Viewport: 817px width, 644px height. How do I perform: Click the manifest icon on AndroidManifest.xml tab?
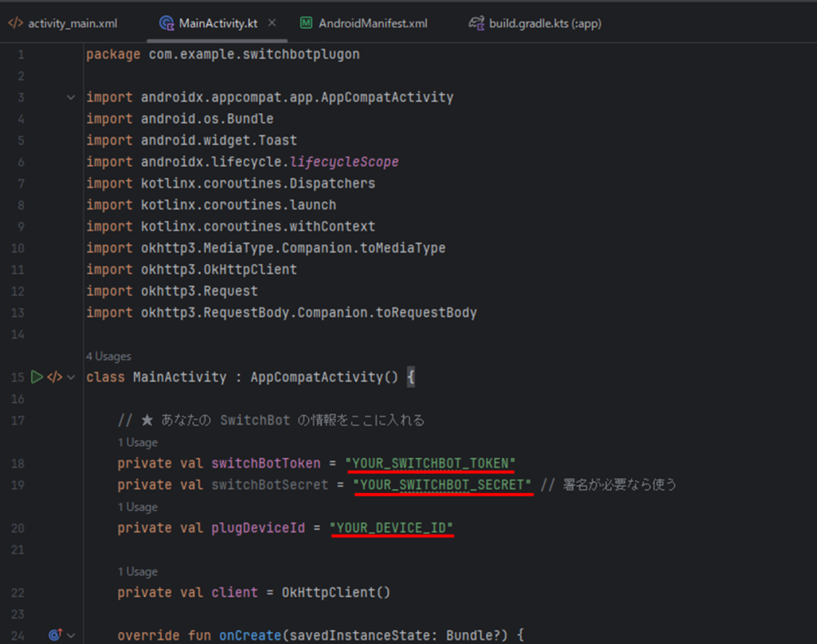click(306, 23)
